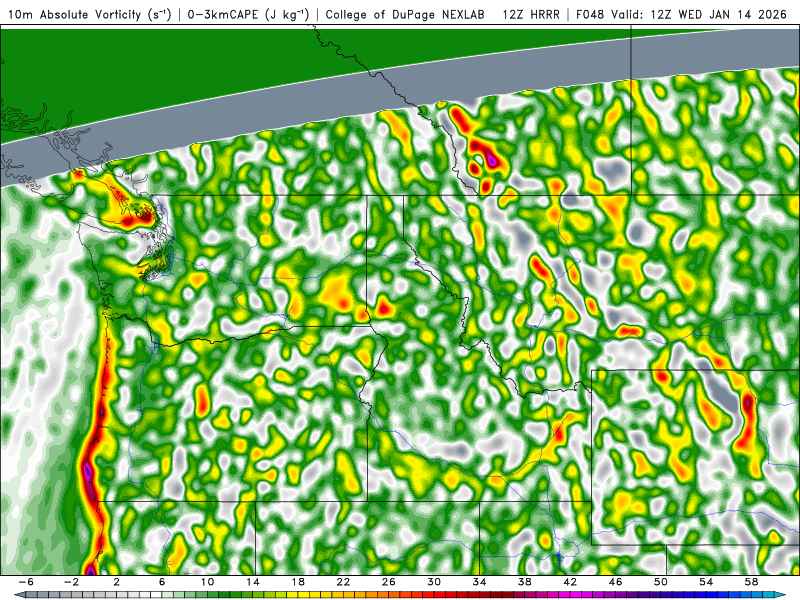Click 'WED JAN 14 2026' valid date

coord(732,15)
